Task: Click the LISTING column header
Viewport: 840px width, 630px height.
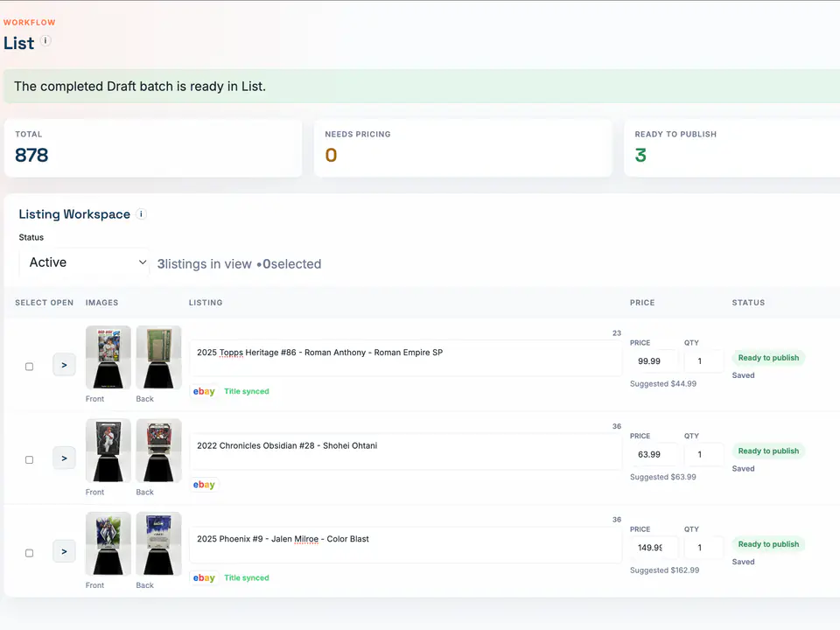Action: click(x=206, y=303)
